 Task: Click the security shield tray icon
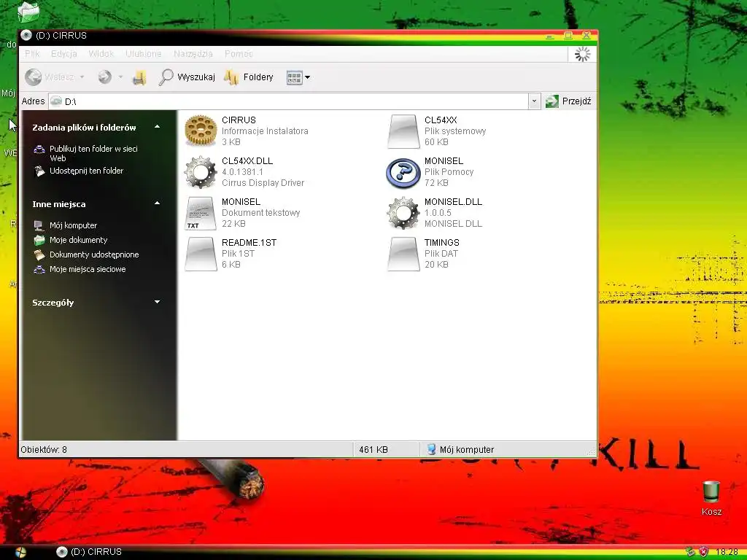coord(704,552)
